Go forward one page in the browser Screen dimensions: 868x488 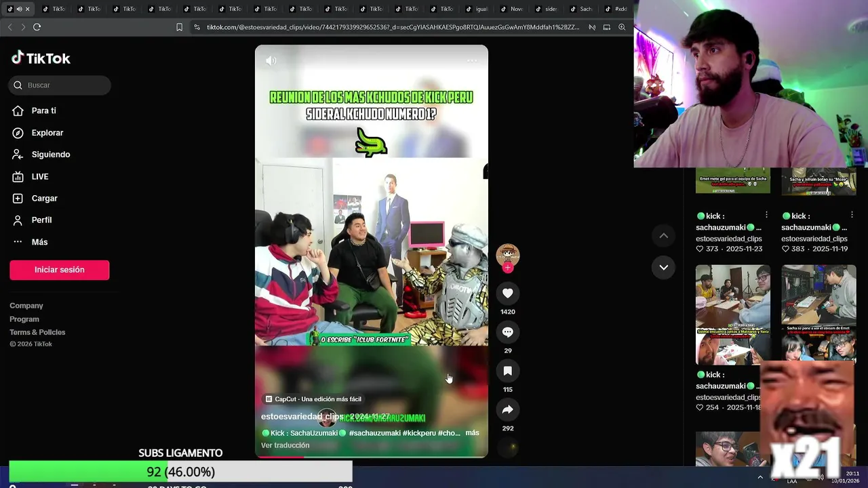click(23, 27)
